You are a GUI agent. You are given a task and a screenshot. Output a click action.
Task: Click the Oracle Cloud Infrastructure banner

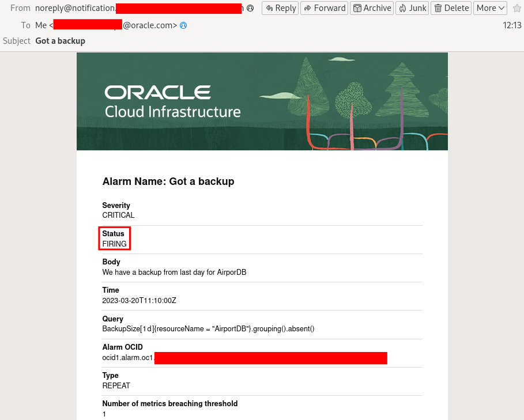tap(262, 101)
